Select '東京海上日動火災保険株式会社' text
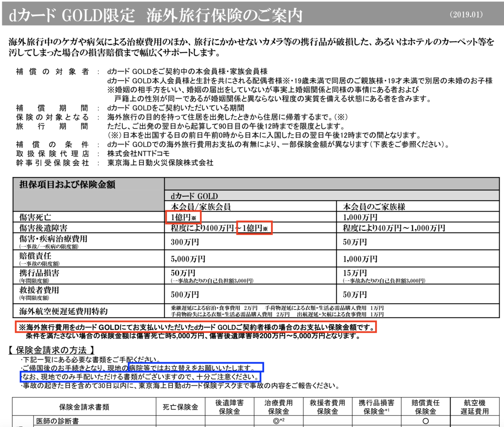This screenshot has width=504, height=427. tap(160, 163)
